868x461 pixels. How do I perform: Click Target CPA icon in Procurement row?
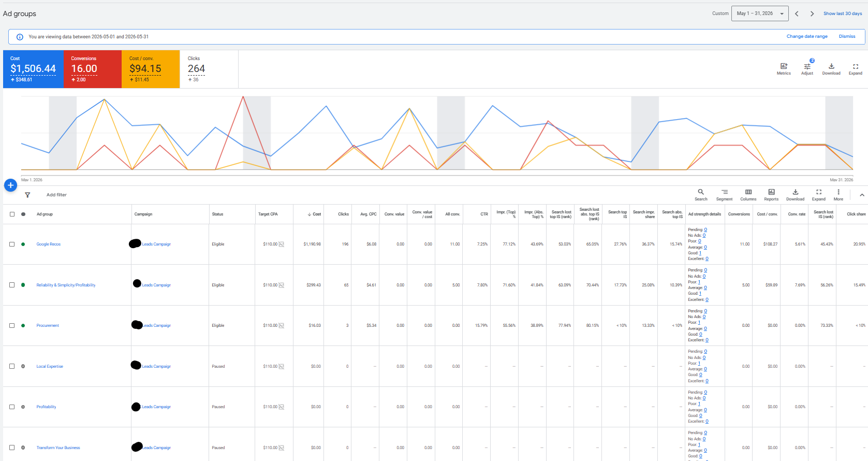point(282,326)
